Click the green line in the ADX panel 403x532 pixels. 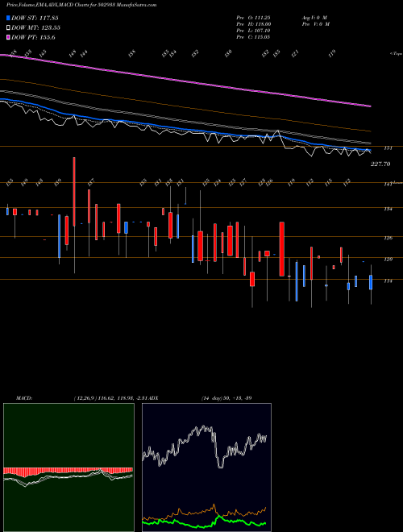(x=204, y=521)
